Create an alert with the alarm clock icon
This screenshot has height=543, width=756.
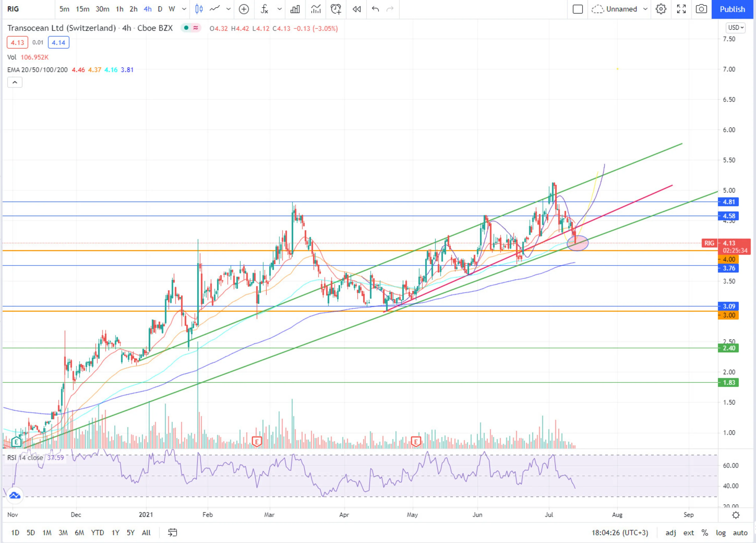pyautogui.click(x=336, y=9)
